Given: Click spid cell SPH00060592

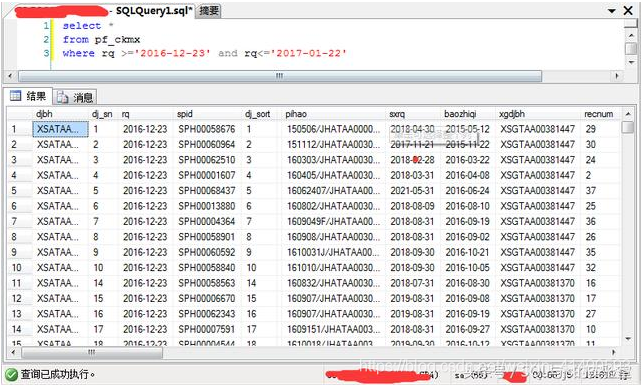Looking at the screenshot, I should click(x=207, y=252).
